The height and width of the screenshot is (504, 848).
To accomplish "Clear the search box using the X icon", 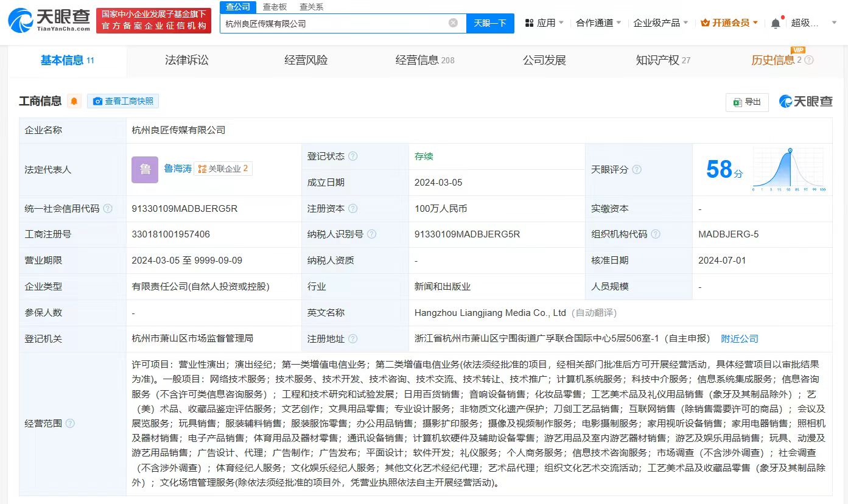I will 452,22.
